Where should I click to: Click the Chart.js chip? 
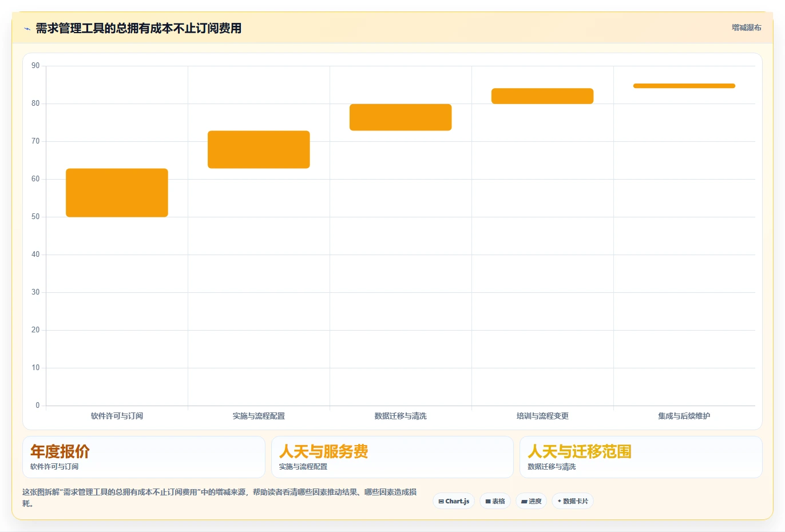coord(454,501)
